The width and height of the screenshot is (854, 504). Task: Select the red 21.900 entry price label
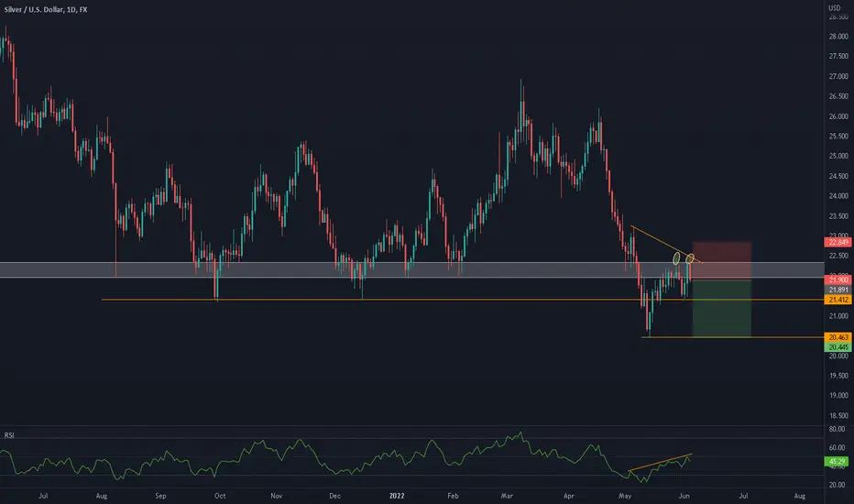(838, 279)
